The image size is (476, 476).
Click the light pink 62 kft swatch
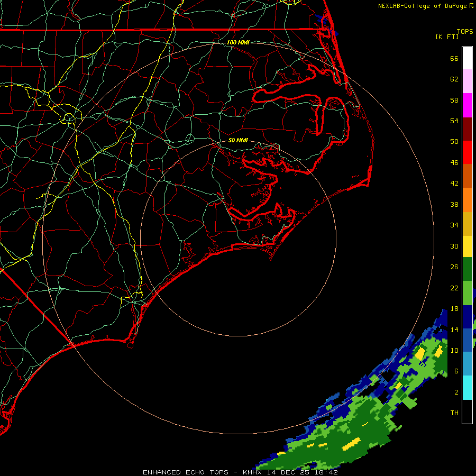click(x=467, y=81)
